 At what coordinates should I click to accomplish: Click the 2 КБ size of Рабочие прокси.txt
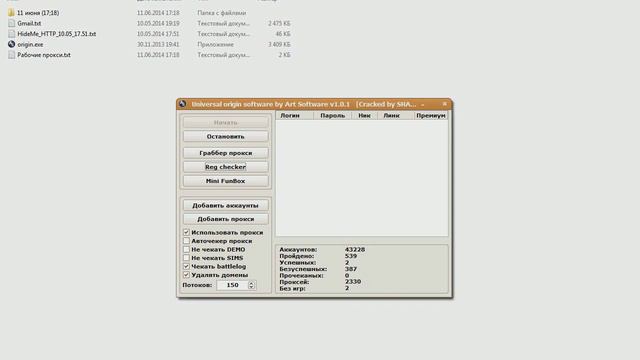284,55
